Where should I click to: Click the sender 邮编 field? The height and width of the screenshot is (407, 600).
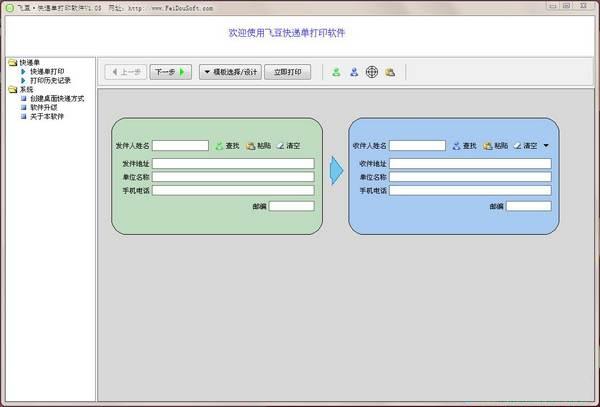tap(292, 206)
